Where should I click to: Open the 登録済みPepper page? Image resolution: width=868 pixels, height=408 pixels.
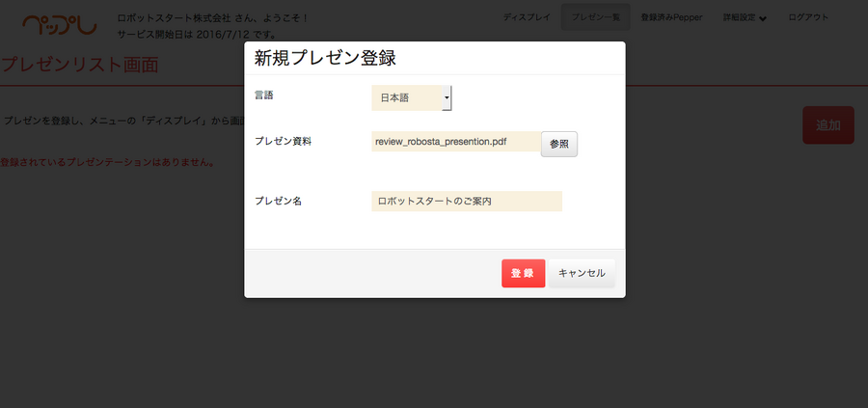671,17
